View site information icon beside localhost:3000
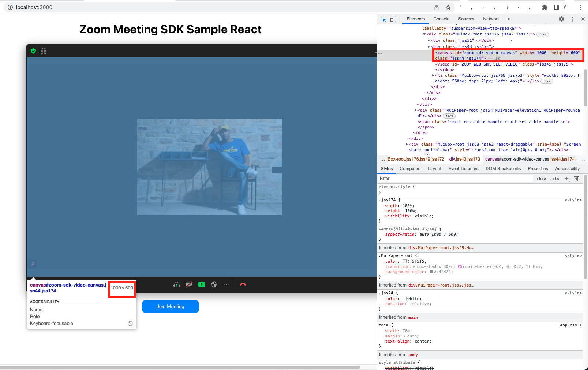The image size is (588, 370). pos(10,7)
